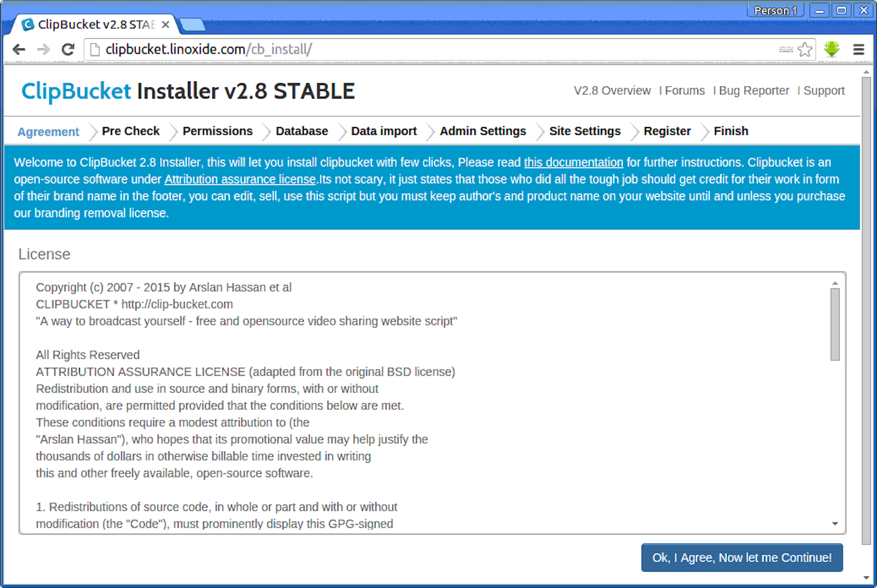
Task: Open a new blank tab
Action: click(x=192, y=25)
